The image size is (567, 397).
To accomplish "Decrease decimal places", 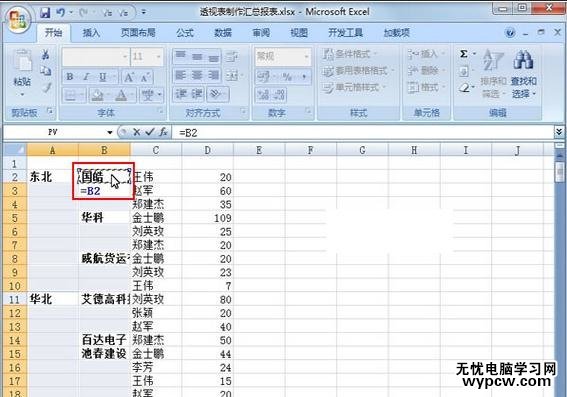I will pos(280,95).
